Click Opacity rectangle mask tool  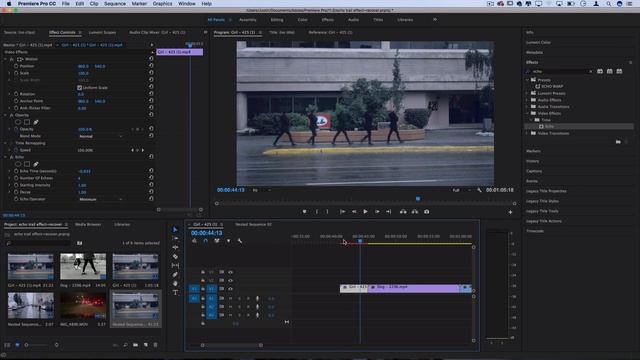pyautogui.click(x=27, y=122)
